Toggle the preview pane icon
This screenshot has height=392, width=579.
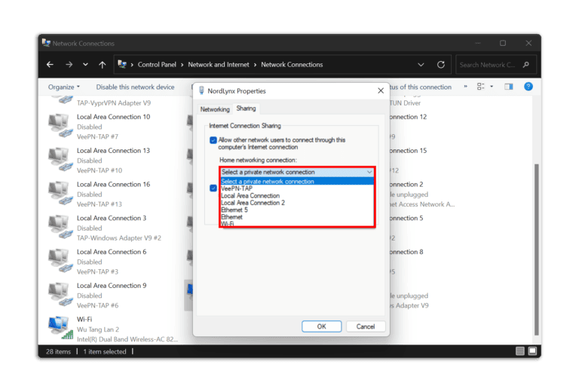click(x=509, y=87)
